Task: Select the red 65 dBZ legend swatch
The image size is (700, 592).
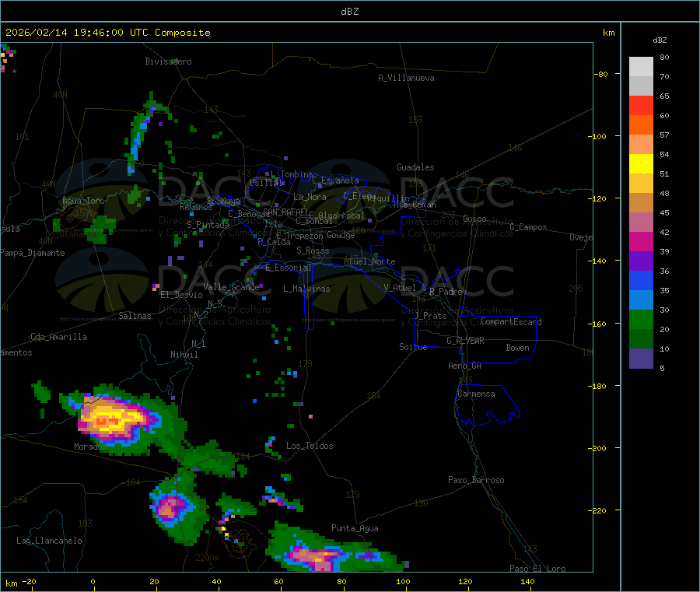Action: point(641,105)
